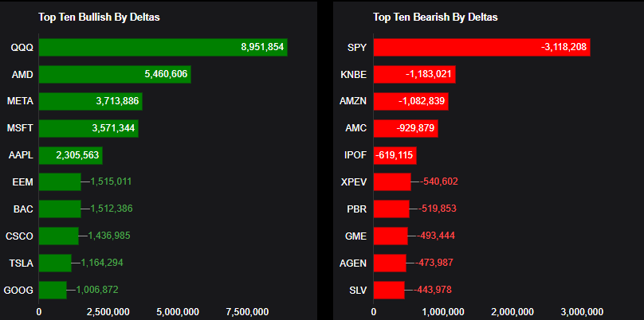The height and width of the screenshot is (320, 644).
Task: Click the BAC value label 1,512,386
Action: point(112,209)
